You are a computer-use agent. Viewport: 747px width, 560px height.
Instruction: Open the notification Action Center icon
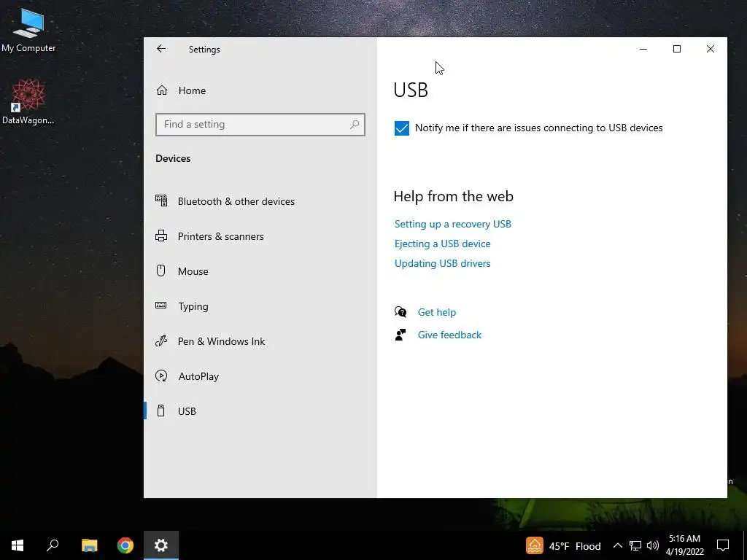point(723,545)
